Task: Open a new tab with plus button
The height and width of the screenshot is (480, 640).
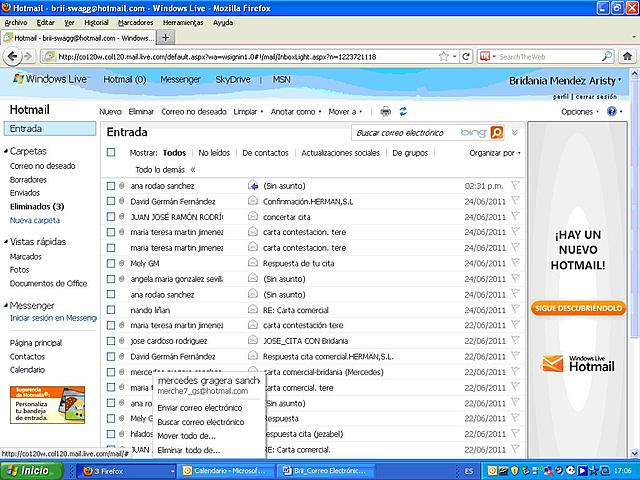Action: point(165,38)
